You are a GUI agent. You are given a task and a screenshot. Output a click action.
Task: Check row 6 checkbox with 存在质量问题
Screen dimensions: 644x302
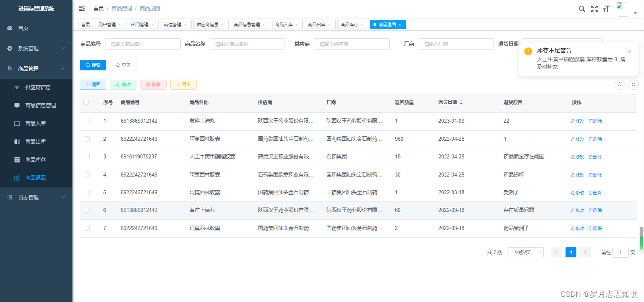click(87, 210)
